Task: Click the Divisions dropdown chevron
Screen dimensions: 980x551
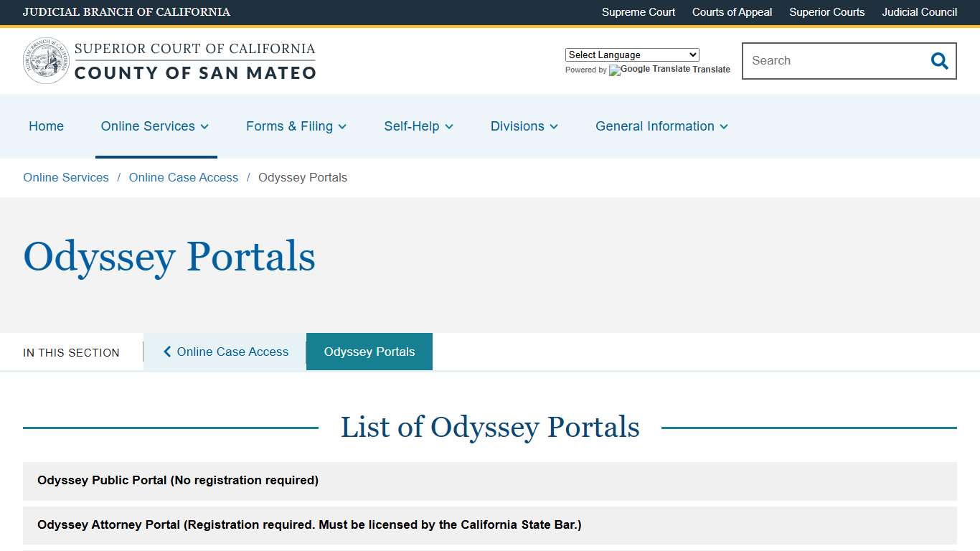Action: coord(553,127)
